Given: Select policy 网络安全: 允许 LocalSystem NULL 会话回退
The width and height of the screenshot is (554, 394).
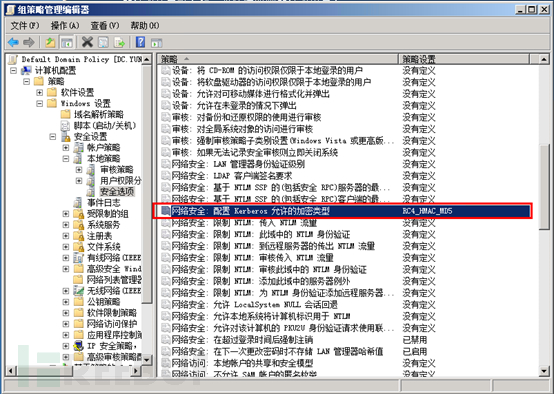Looking at the screenshot, I should (254, 304).
